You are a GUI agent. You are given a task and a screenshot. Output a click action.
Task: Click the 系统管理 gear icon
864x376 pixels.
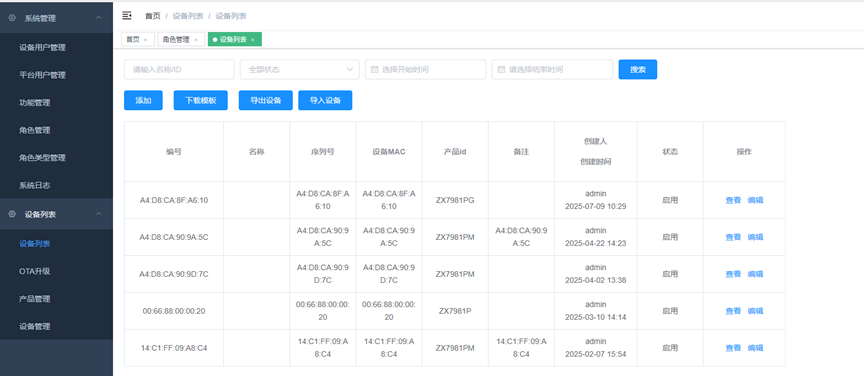coord(12,18)
